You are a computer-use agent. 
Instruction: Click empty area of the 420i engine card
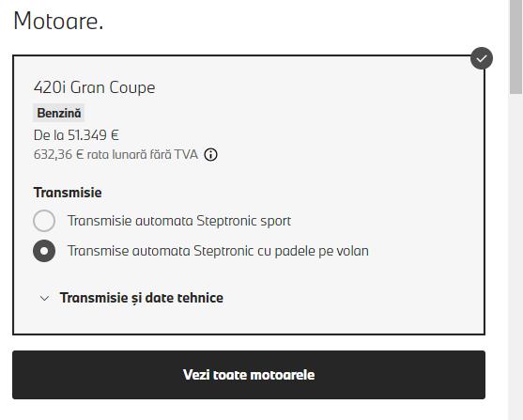[367, 133]
